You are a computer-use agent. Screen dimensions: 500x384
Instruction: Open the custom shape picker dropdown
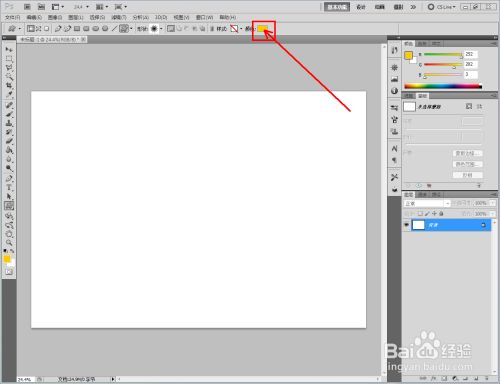click(x=161, y=29)
